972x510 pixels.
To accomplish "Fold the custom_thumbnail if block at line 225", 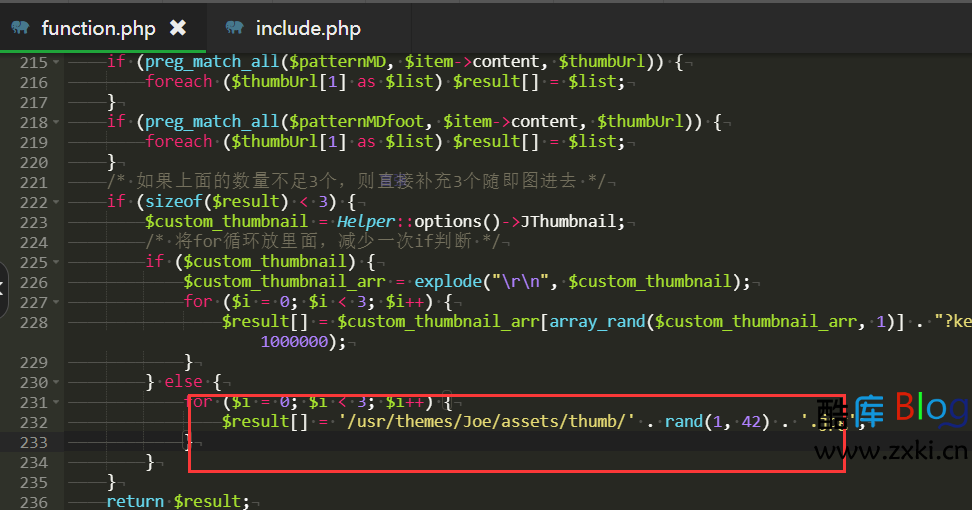I will [57, 262].
